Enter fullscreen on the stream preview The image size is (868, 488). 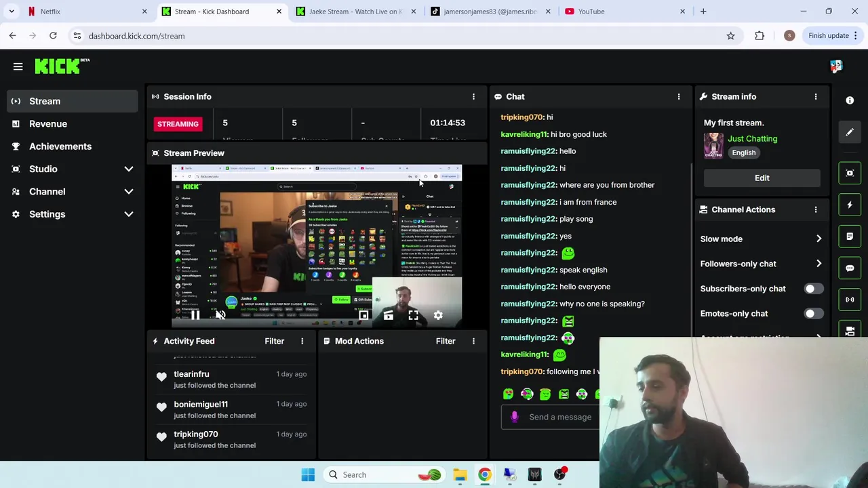413,315
